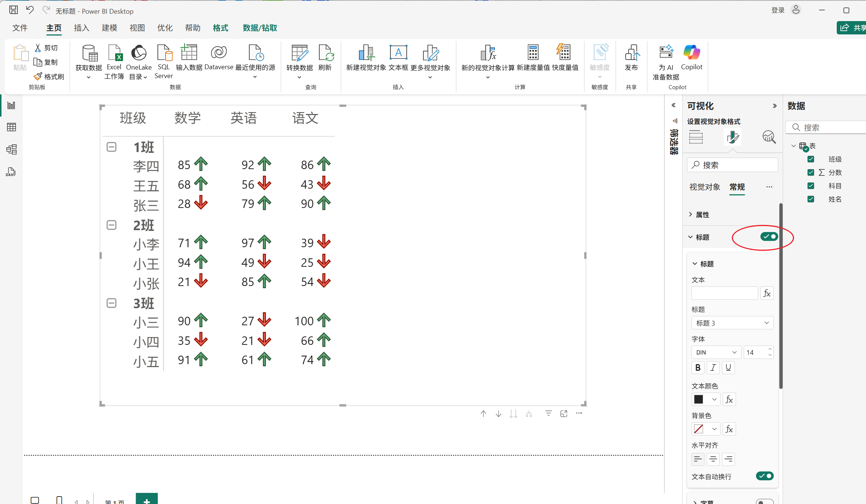Screen dimensions: 866x504
Task: Expand the 属性 properties section
Action: (x=702, y=215)
